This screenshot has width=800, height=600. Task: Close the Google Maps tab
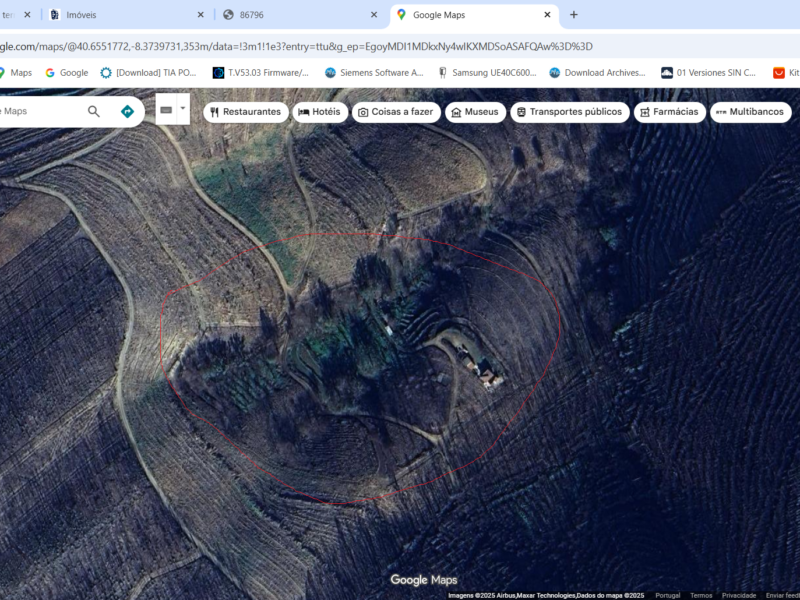pos(547,15)
